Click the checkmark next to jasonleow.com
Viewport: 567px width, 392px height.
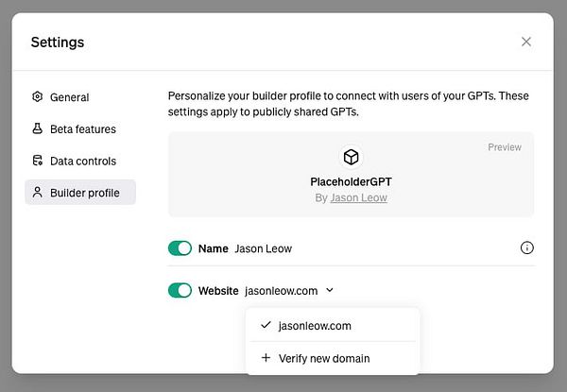[x=266, y=326]
